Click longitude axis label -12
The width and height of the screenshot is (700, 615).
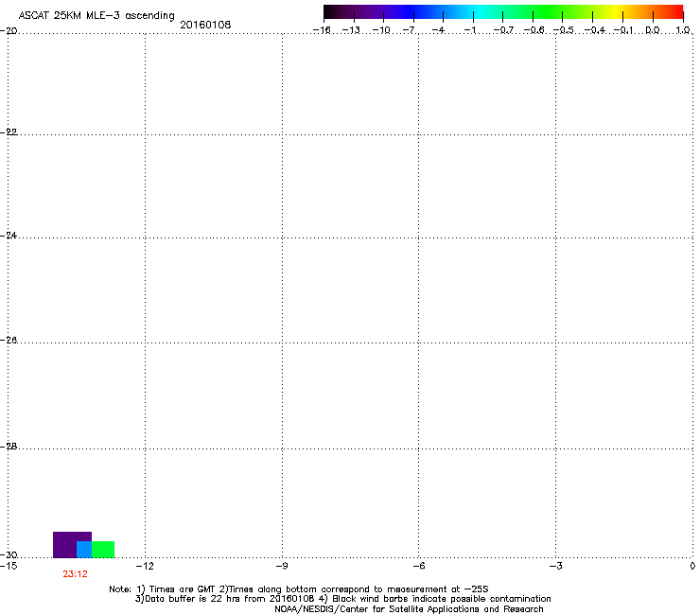(144, 566)
